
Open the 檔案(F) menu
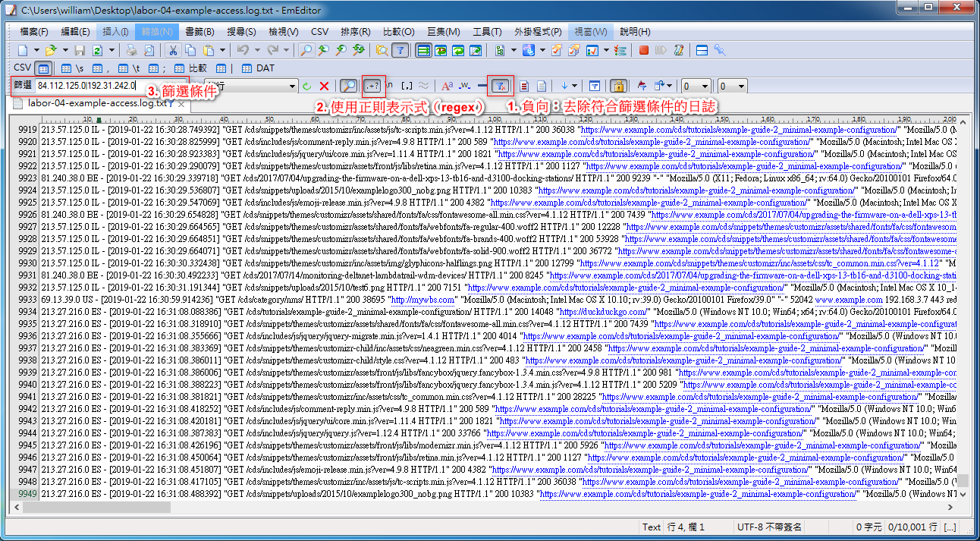point(33,32)
